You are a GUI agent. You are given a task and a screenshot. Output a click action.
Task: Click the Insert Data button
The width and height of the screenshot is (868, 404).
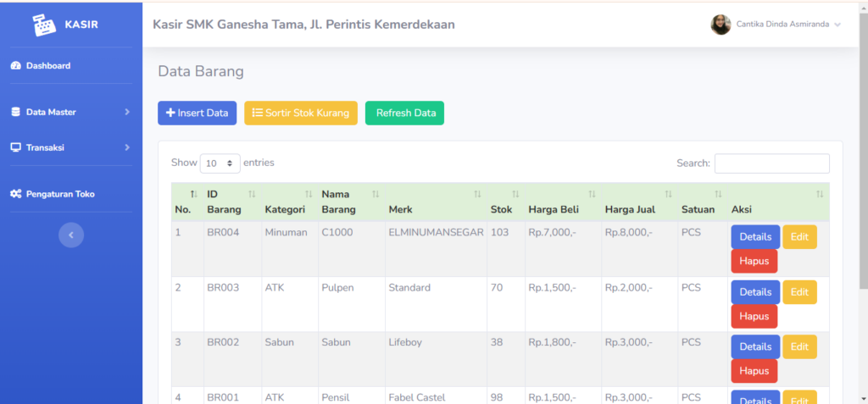(x=197, y=113)
